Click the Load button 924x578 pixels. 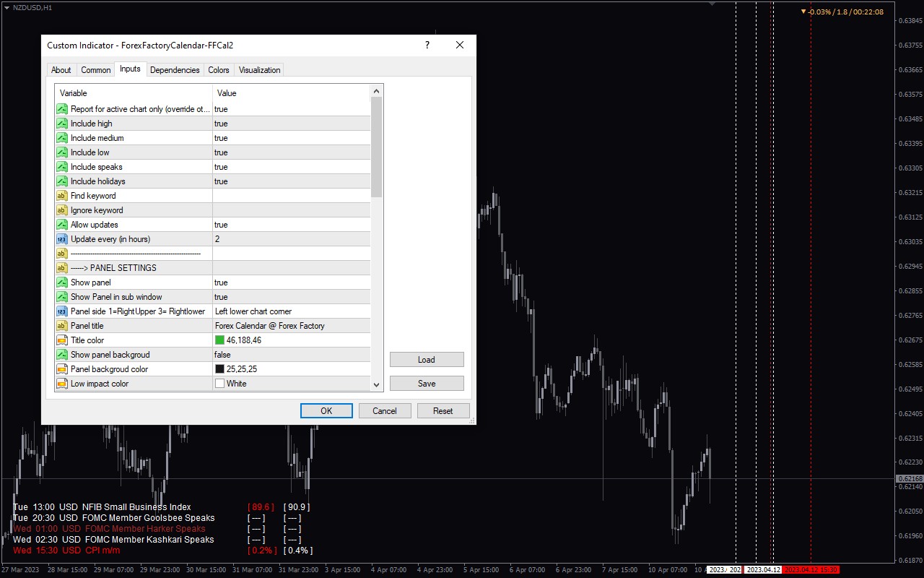[x=427, y=360]
